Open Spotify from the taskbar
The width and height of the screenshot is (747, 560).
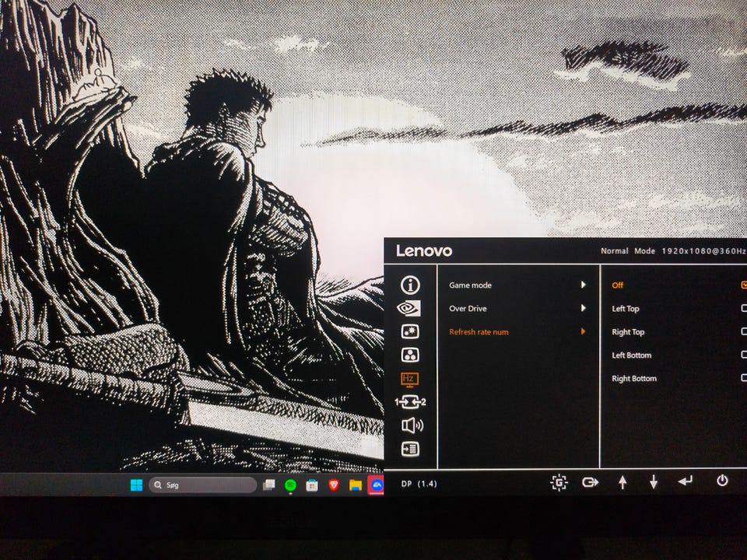290,485
